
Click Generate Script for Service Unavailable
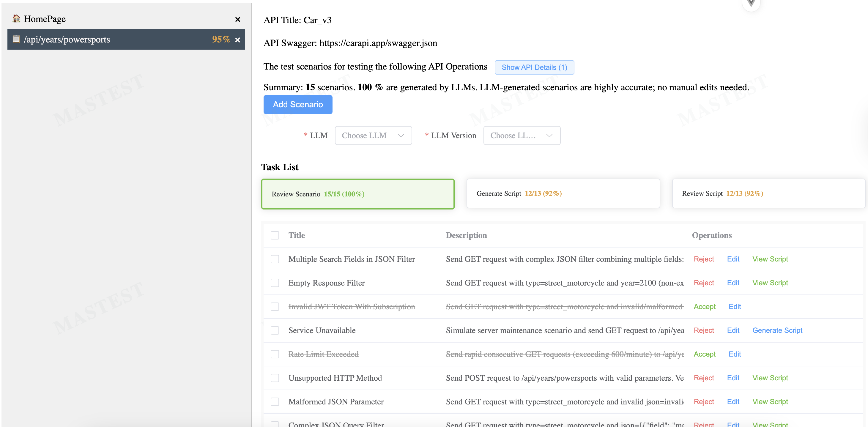coord(777,330)
